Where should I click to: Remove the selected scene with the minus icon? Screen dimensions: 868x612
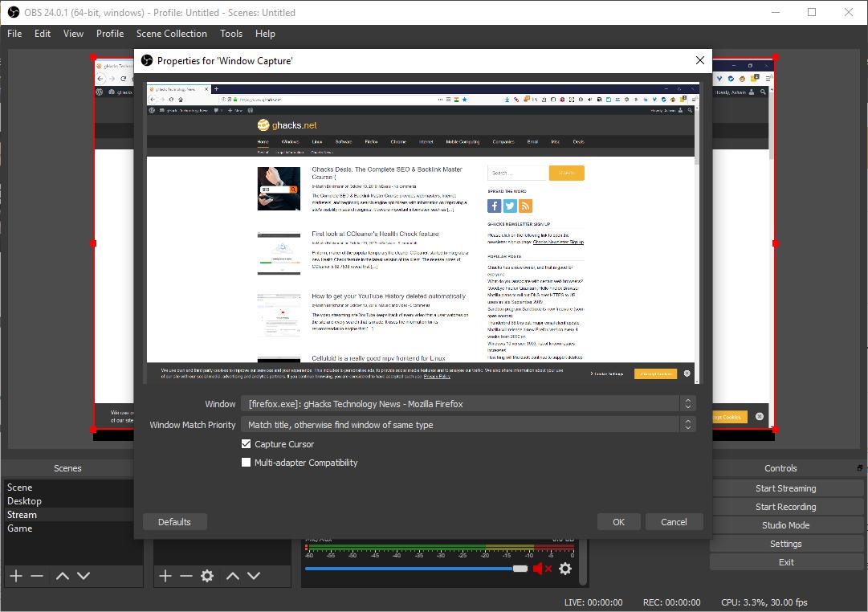37,576
